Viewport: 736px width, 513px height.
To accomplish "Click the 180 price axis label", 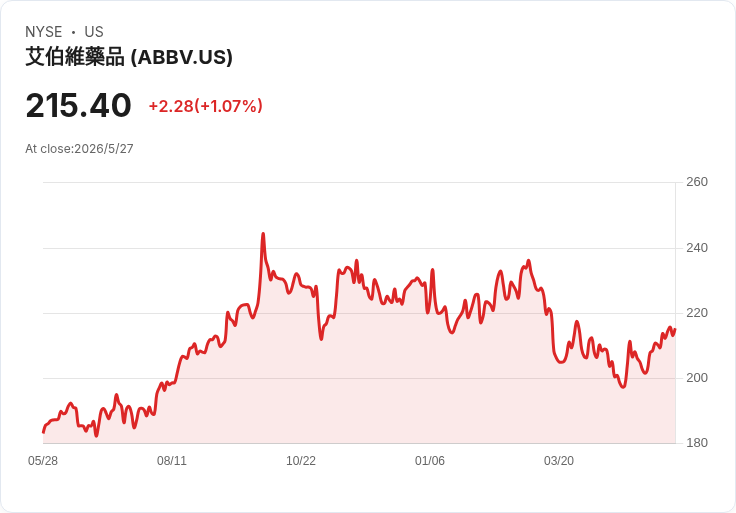I will tap(697, 442).
